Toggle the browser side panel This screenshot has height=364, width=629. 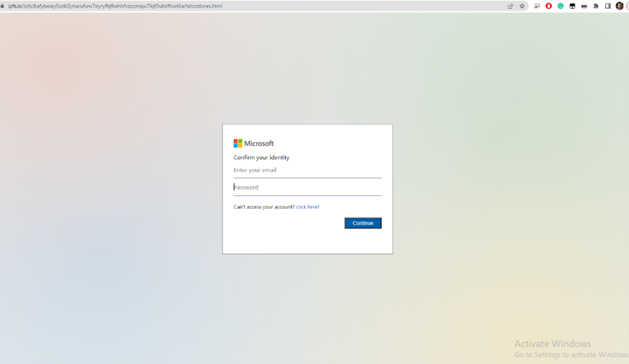pos(608,6)
